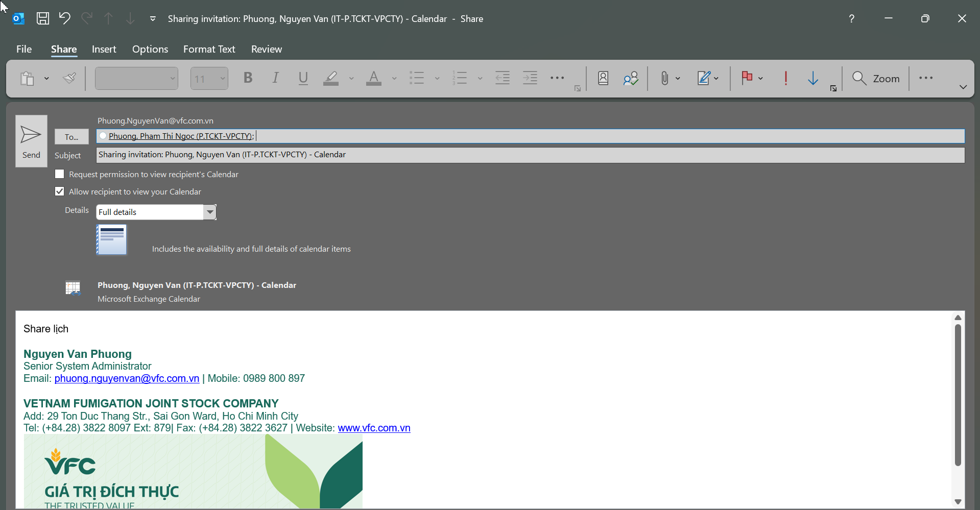Expand the ribbon display options chevron
The height and width of the screenshot is (510, 980).
coord(963,87)
